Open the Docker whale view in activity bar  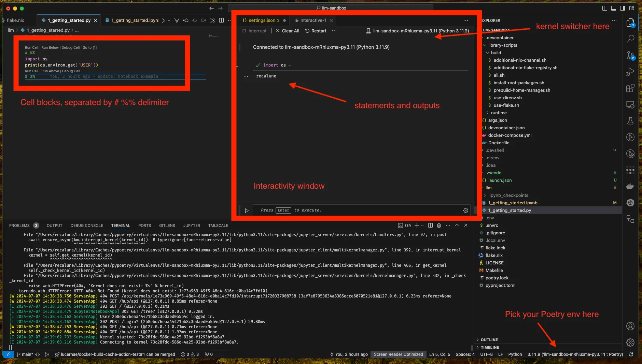pyautogui.click(x=630, y=186)
